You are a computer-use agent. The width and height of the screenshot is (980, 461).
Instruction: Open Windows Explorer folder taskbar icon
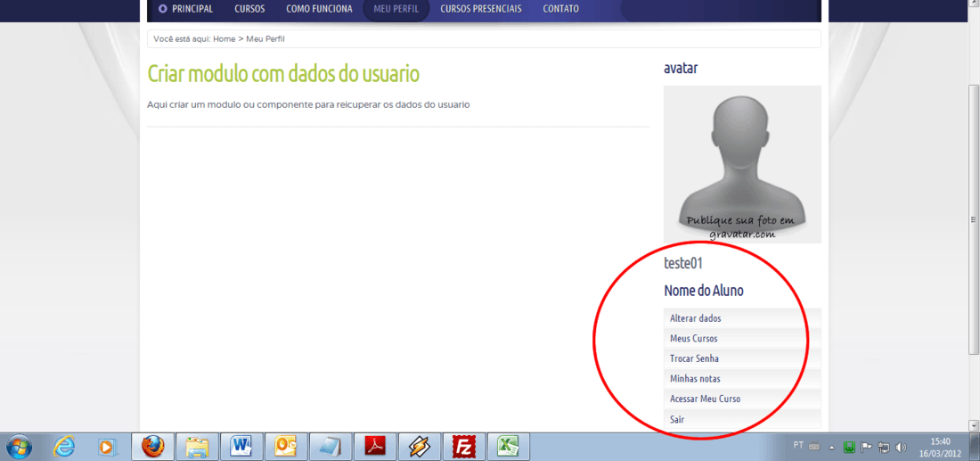tap(198, 447)
